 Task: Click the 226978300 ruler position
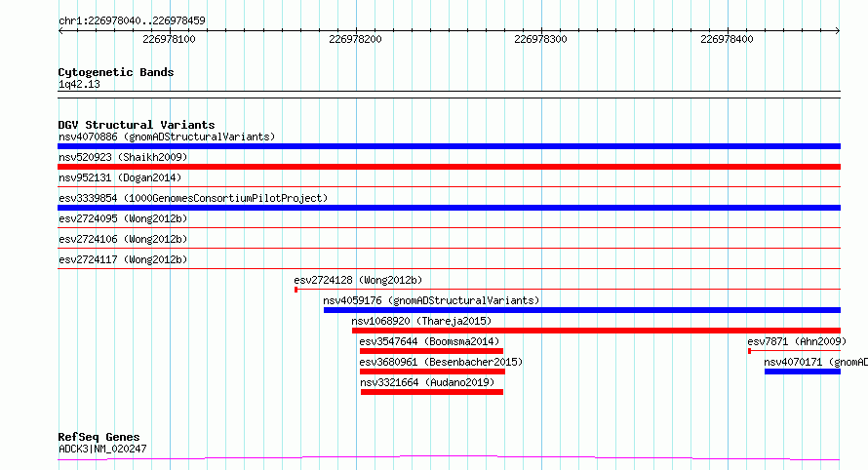point(540,39)
